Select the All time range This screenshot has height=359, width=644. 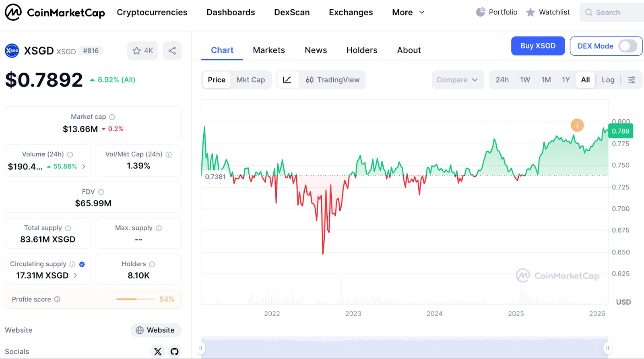[x=586, y=80]
